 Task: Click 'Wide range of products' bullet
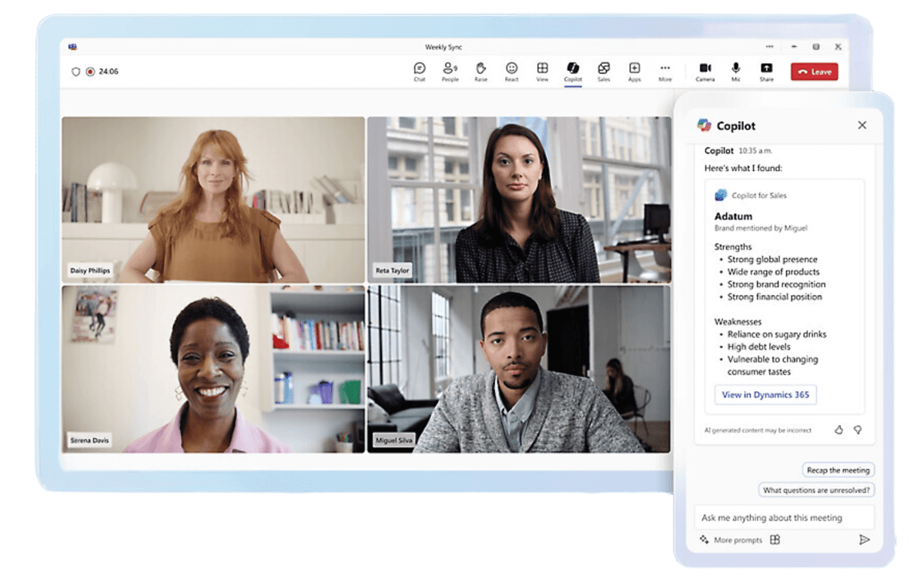click(x=773, y=272)
